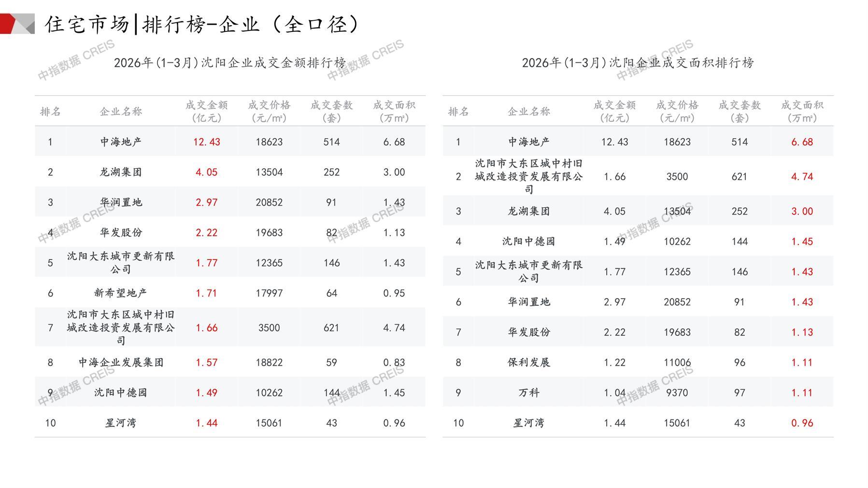Select the 0.83 area value

point(394,362)
